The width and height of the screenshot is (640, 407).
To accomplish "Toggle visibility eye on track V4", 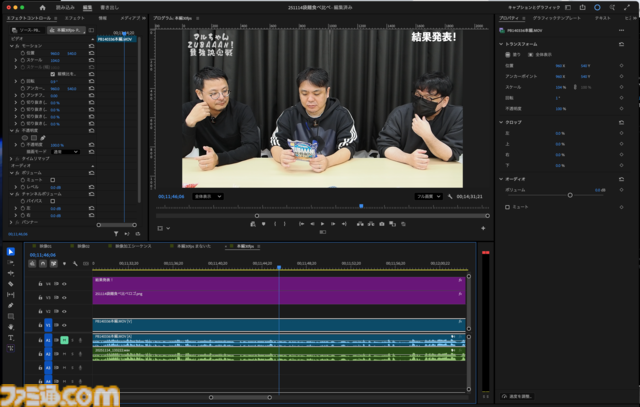I will (x=64, y=283).
